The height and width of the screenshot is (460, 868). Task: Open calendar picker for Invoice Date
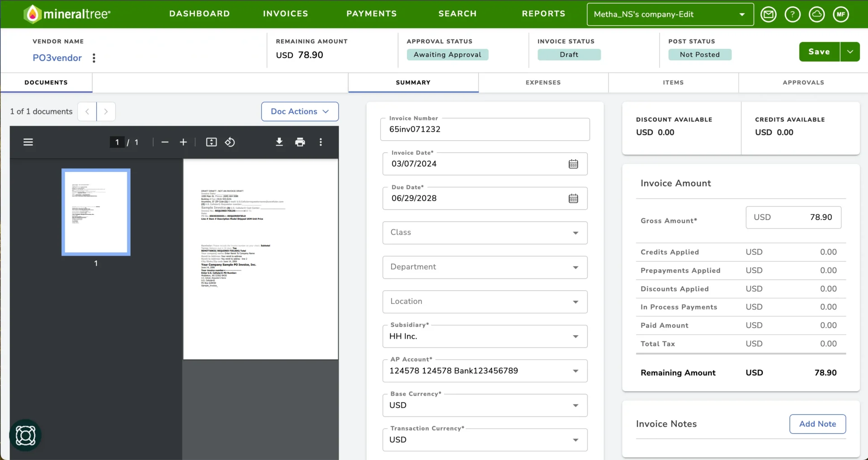[573, 164]
